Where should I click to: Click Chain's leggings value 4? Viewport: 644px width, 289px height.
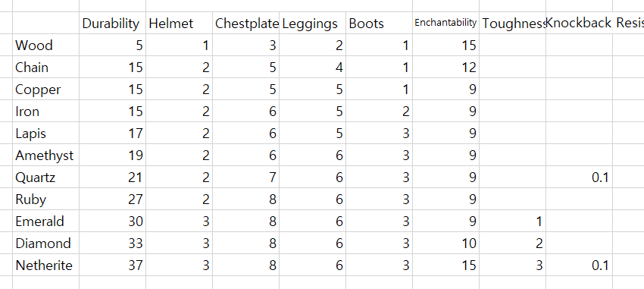click(312, 67)
